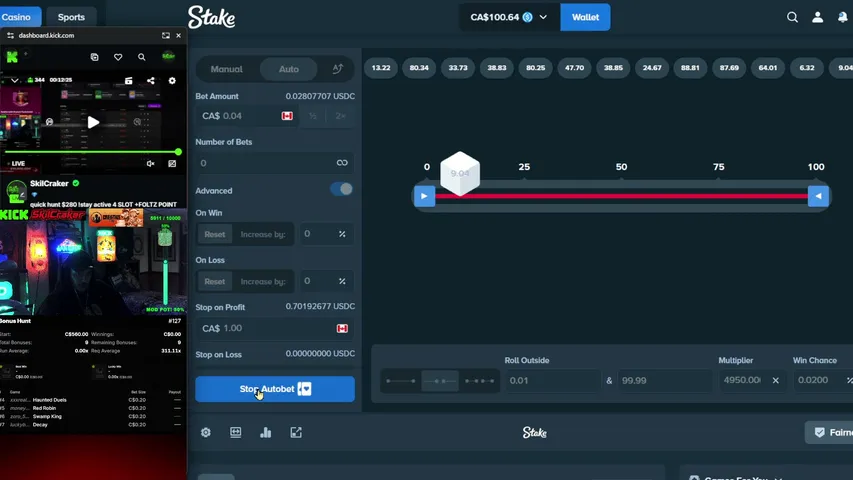Click the Win Chance input field
The image size is (853, 480).
[823, 380]
